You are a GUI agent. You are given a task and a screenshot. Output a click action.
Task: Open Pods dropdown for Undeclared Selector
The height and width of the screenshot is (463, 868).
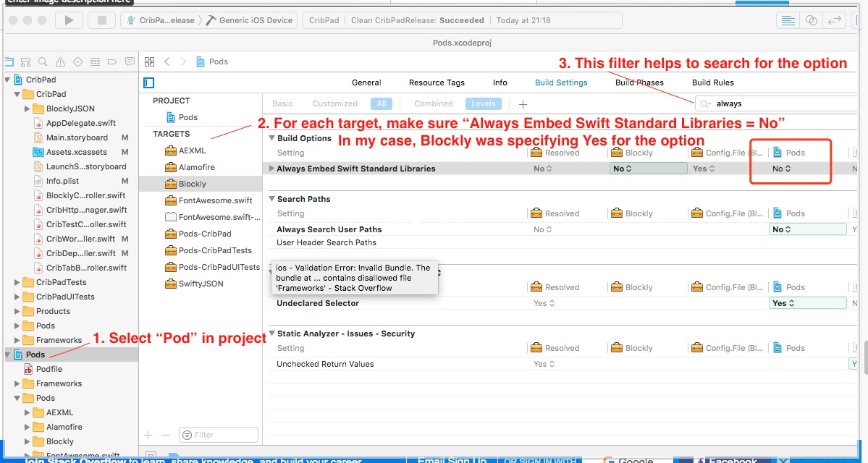point(808,303)
